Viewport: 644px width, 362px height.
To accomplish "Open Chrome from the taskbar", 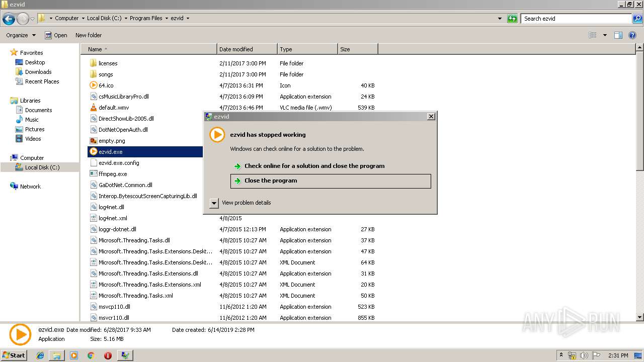I will tap(91, 355).
